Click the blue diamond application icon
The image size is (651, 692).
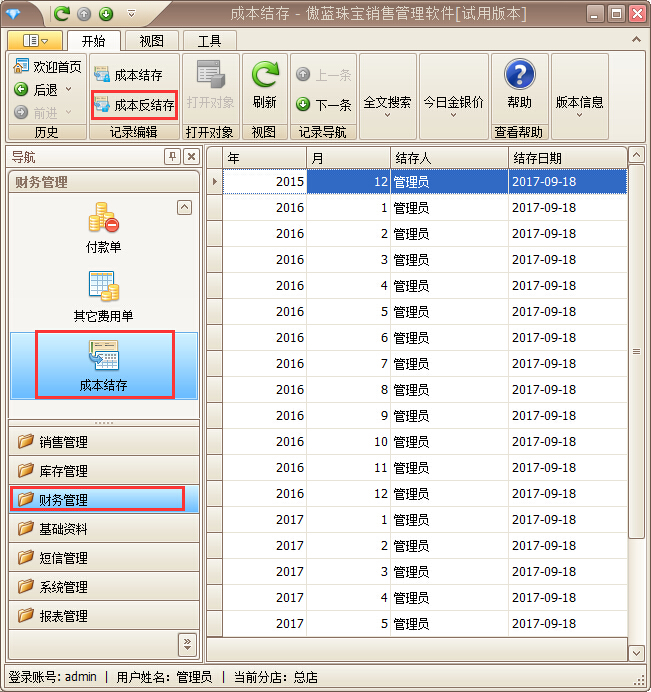tap(13, 14)
